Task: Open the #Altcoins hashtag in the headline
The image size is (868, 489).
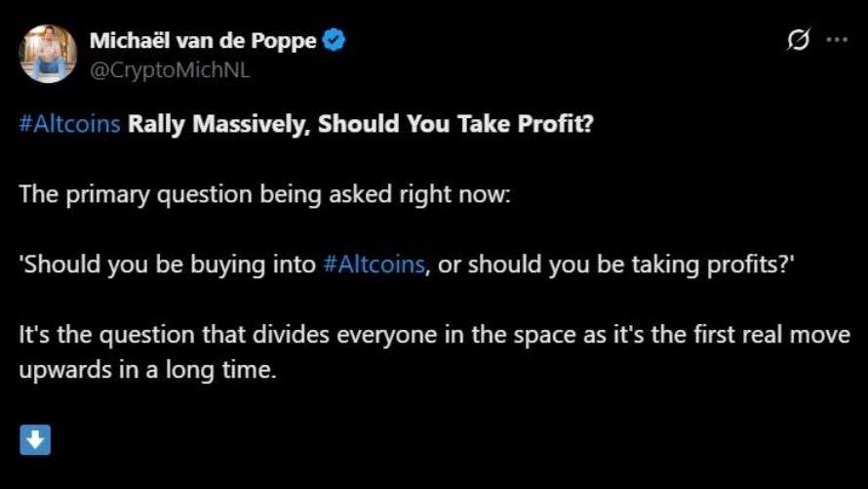Action: click(70, 124)
